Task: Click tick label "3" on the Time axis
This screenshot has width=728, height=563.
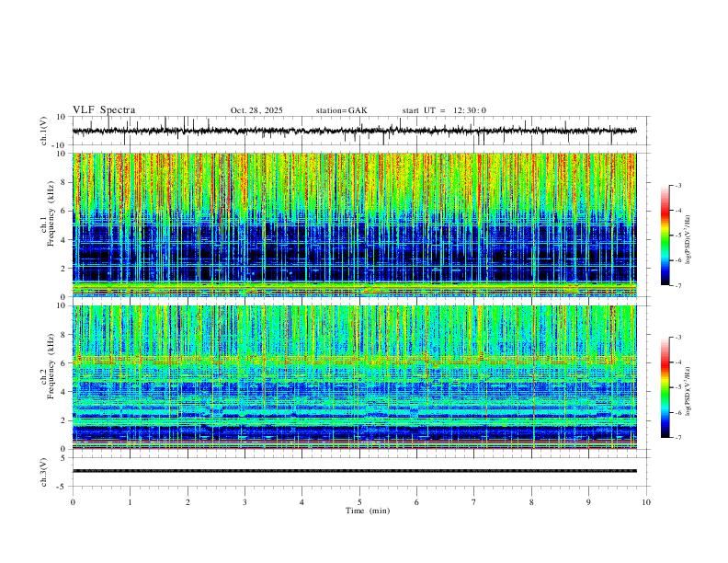Action: (245, 502)
